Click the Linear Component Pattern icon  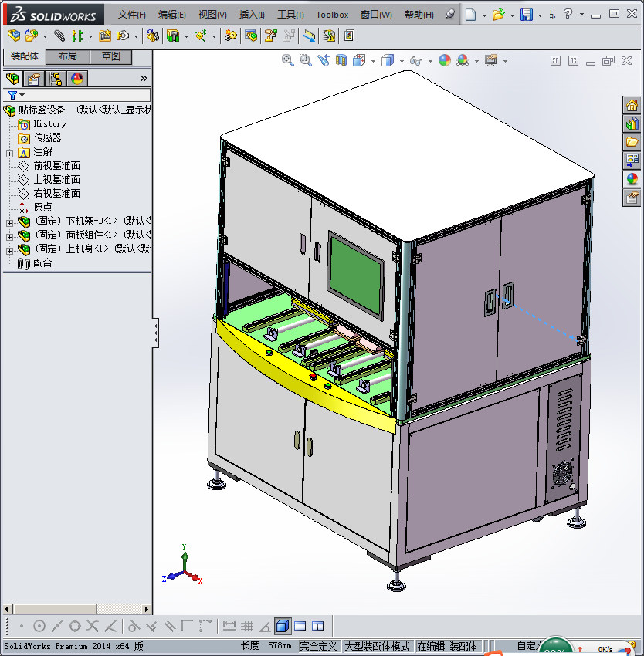(77, 36)
